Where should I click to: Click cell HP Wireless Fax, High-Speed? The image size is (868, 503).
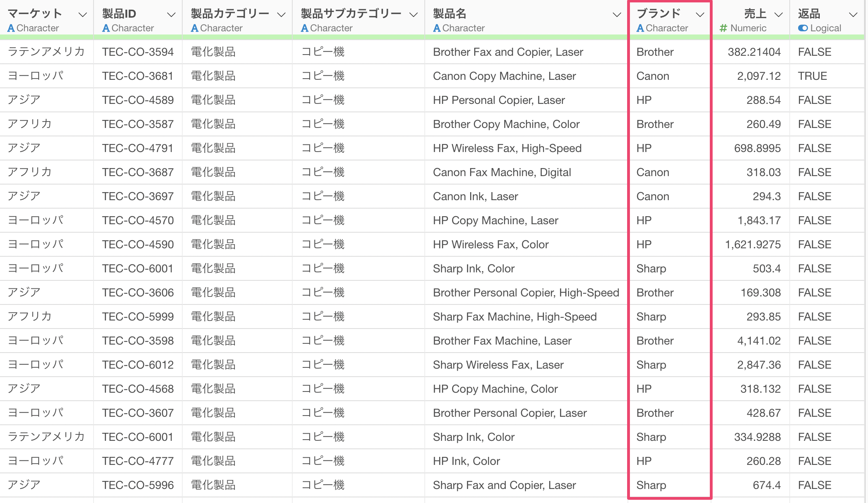point(507,148)
